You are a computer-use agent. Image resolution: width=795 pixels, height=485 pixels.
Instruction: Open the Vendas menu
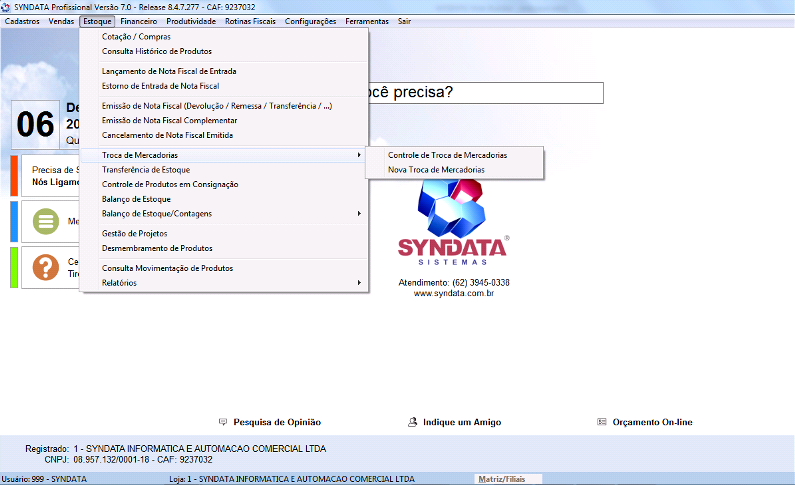(61, 21)
